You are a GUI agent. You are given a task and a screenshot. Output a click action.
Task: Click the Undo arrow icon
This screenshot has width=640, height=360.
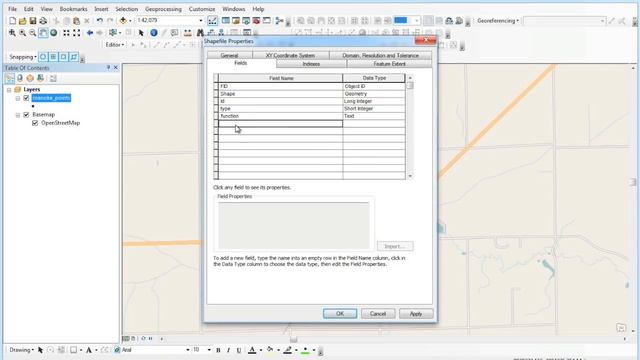(100, 20)
